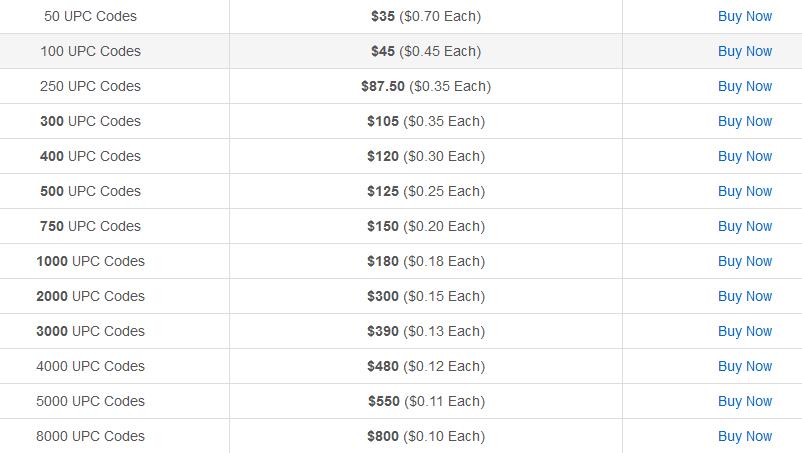Buy the 100 UPC Codes package
Screen dimensions: 802x453
click(745, 51)
